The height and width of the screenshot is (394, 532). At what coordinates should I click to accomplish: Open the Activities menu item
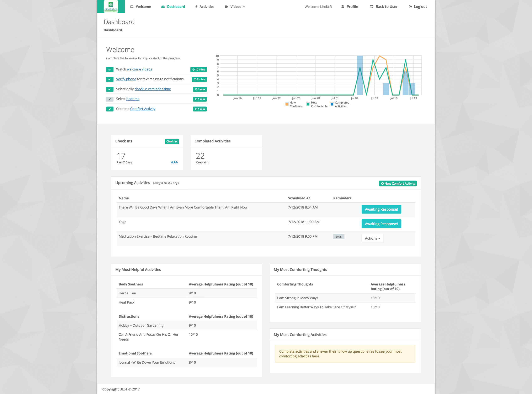[x=207, y=7]
